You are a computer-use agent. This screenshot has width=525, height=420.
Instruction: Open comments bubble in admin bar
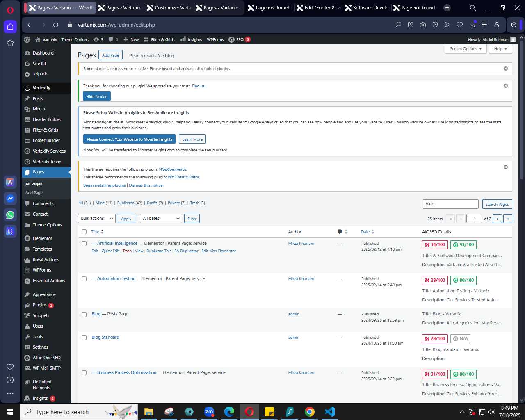[114, 40]
